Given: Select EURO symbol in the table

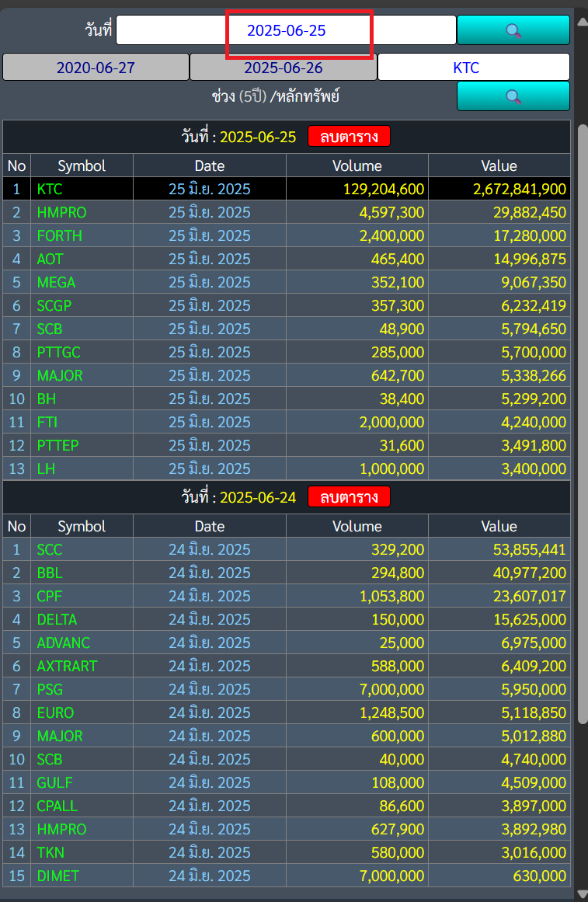Looking at the screenshot, I should tap(55, 712).
